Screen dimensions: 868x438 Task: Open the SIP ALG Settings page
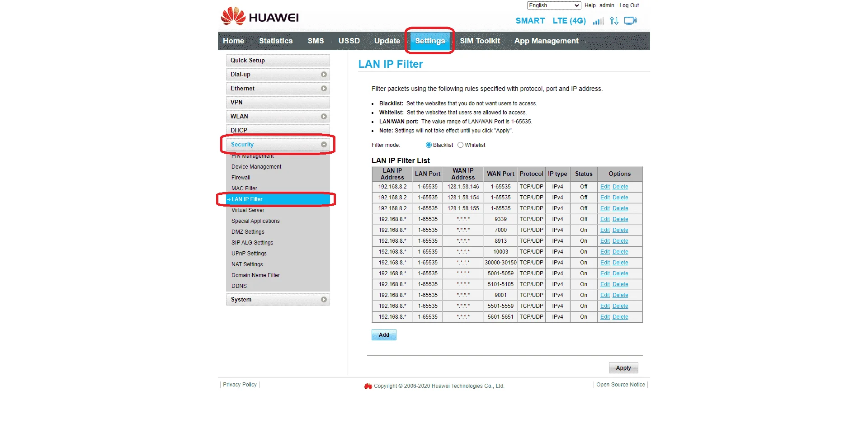click(252, 243)
